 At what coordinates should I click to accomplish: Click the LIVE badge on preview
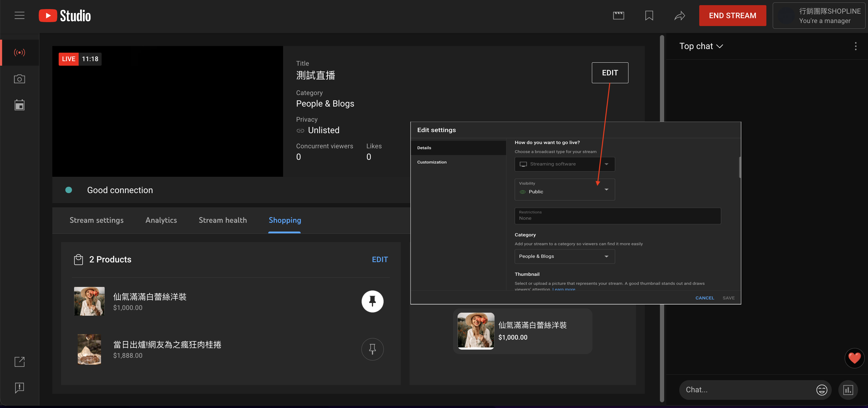(68, 59)
